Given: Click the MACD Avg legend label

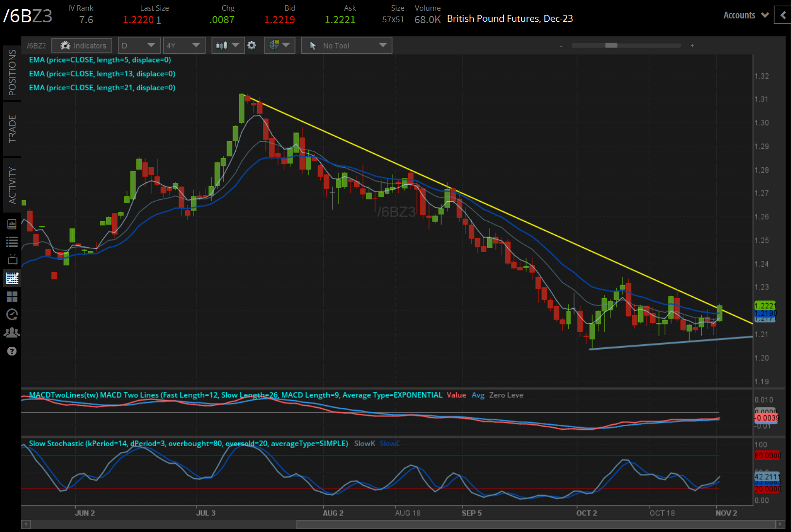Looking at the screenshot, I should [478, 395].
